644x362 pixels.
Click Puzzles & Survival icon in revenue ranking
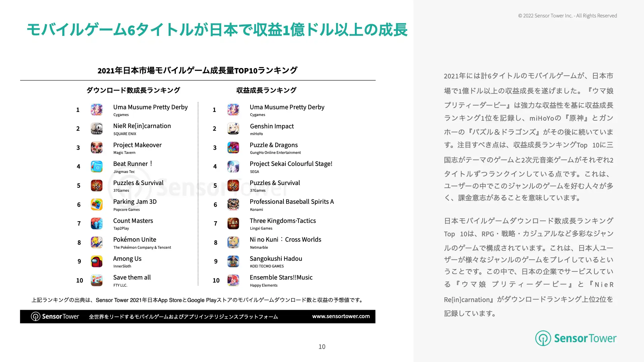point(233,185)
